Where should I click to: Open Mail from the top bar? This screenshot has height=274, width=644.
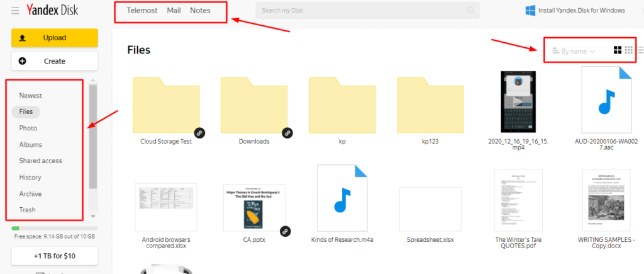(x=174, y=11)
